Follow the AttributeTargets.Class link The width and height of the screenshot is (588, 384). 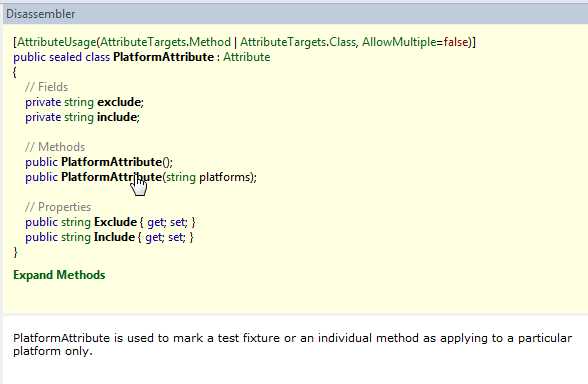click(x=298, y=42)
